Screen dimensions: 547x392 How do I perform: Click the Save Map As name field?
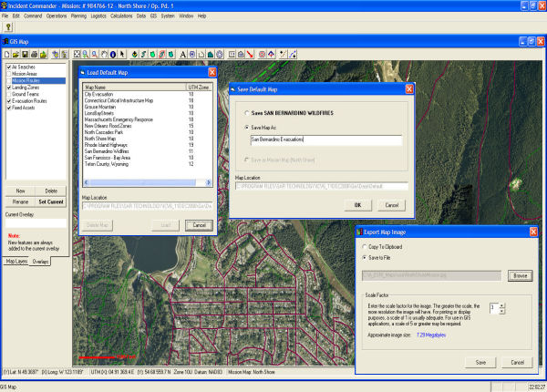[325, 139]
